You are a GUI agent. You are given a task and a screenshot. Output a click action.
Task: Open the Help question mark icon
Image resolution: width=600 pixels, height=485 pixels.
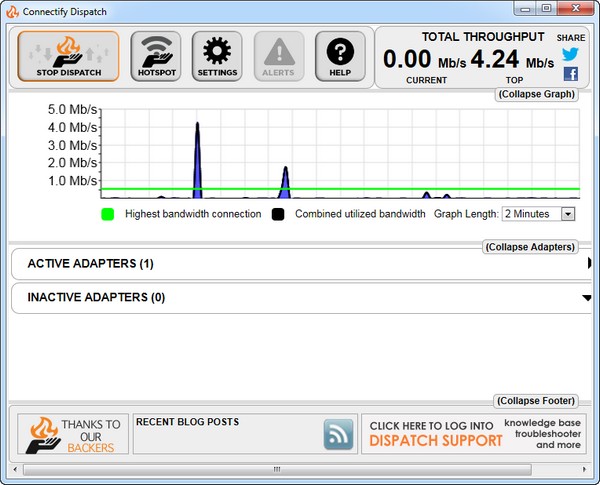pyautogui.click(x=340, y=56)
